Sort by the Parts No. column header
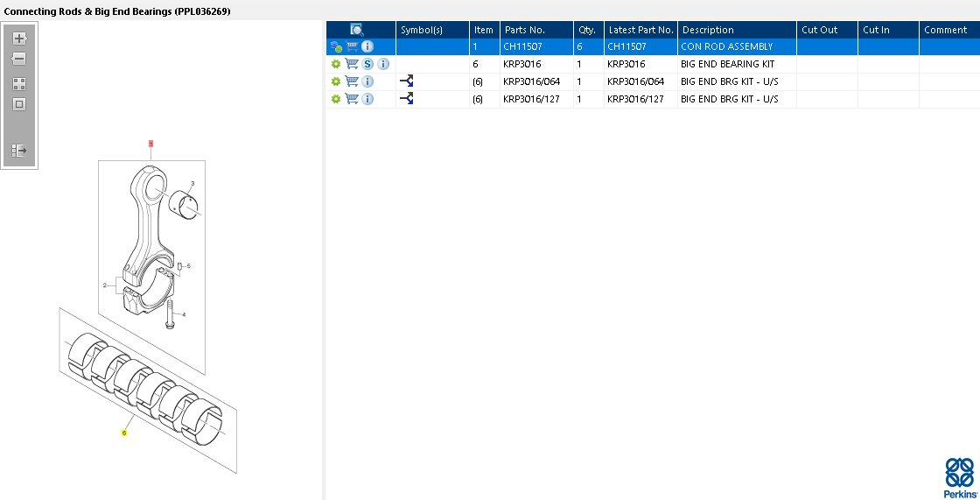Image resolution: width=980 pixels, height=500 pixels. 525,30
